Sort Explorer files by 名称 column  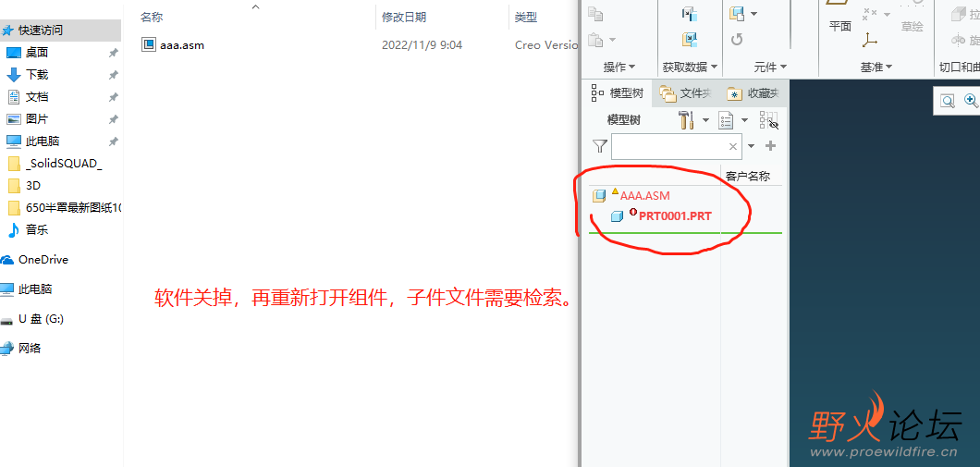(x=153, y=17)
